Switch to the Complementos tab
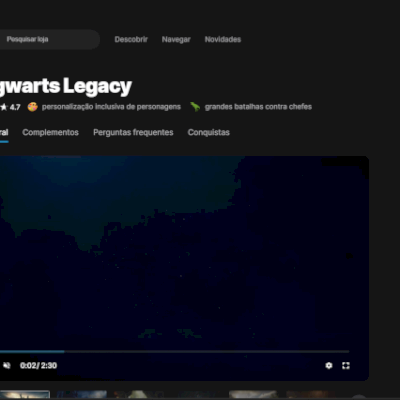This screenshot has height=400, width=400. tap(50, 132)
